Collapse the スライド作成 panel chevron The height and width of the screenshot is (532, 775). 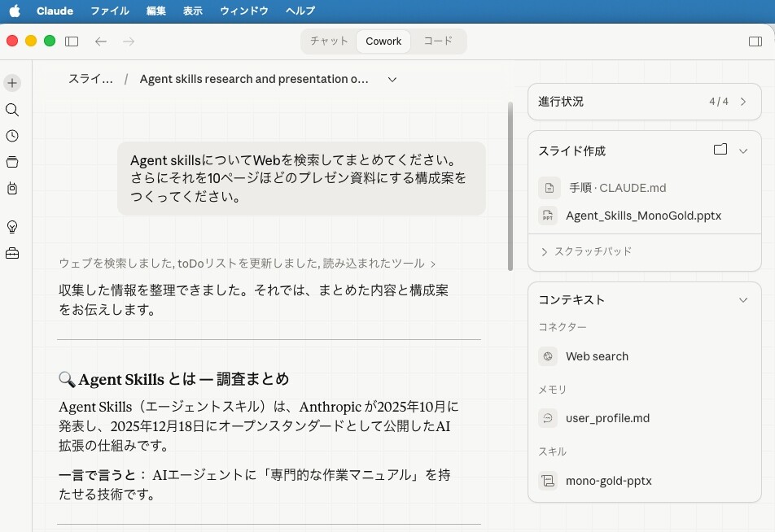743,151
